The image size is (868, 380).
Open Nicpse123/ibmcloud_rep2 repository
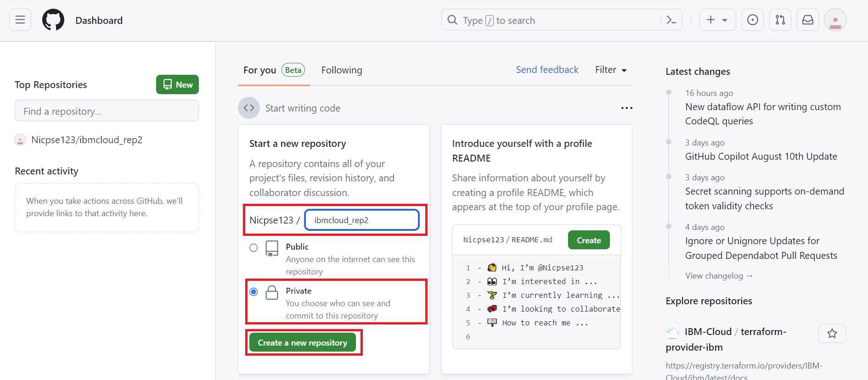(x=87, y=140)
